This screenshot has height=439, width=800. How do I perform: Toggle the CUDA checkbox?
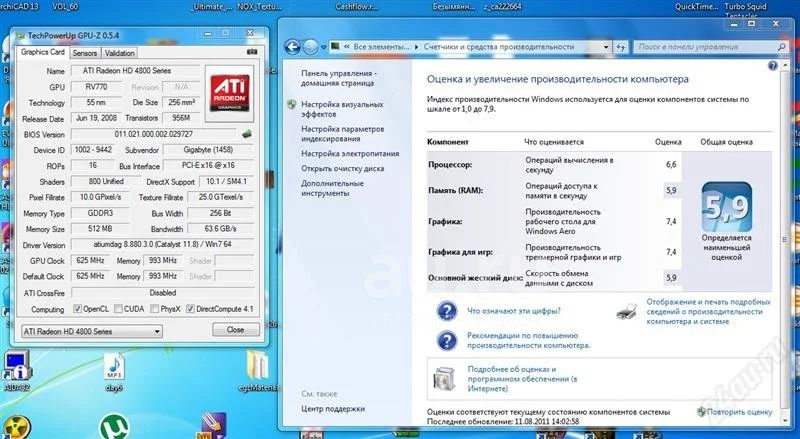[118, 309]
